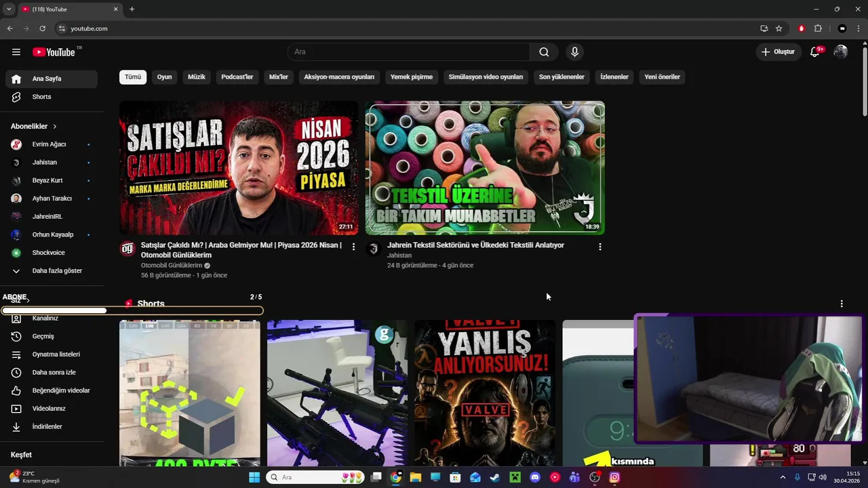Select the Oyun filter chip
The image size is (868, 488).
[x=165, y=77]
